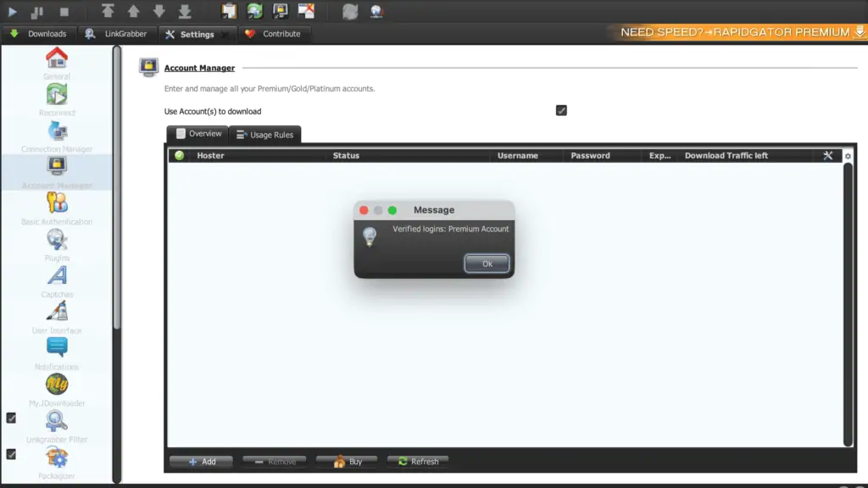Open My.JDownloader settings
Image resolution: width=868 pixels, height=488 pixels.
(57, 391)
